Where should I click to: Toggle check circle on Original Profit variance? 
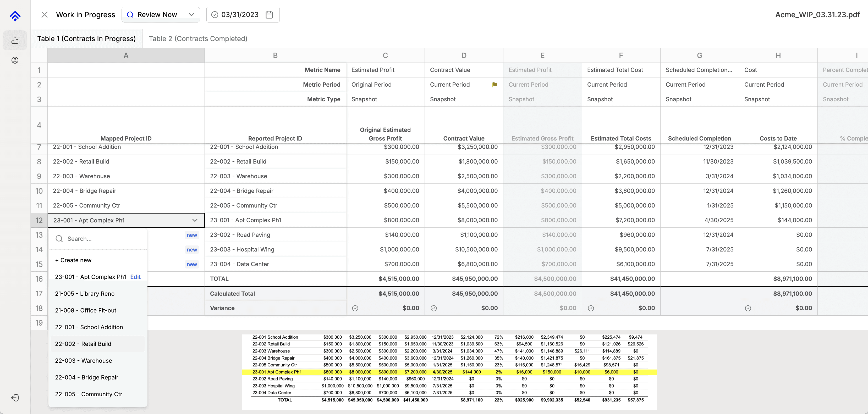coord(355,308)
